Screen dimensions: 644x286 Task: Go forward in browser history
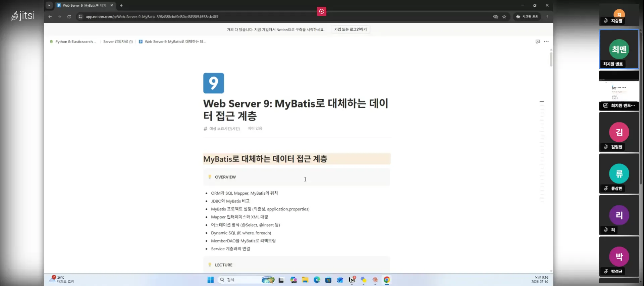(59, 16)
